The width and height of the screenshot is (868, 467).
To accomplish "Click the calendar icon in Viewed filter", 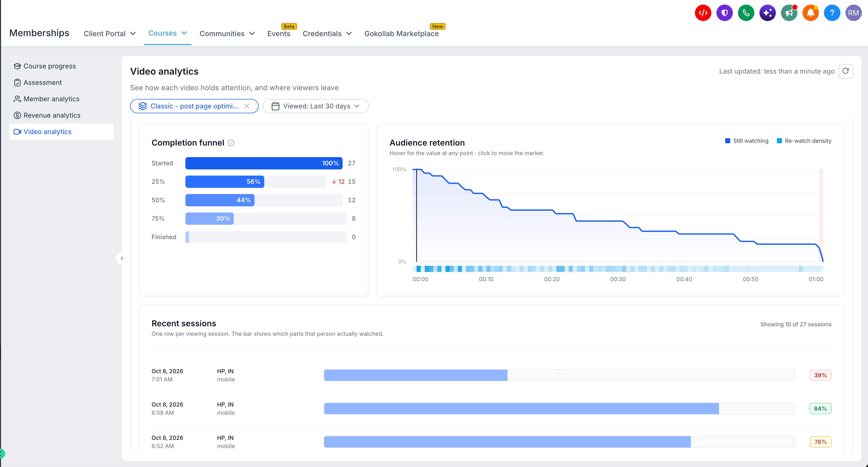I will (x=275, y=106).
